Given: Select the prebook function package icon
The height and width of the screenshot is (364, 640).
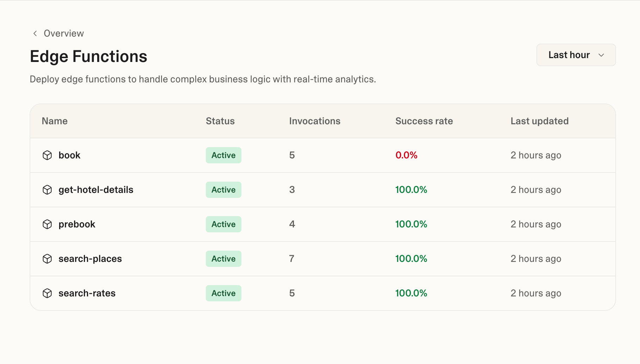Looking at the screenshot, I should [x=48, y=224].
